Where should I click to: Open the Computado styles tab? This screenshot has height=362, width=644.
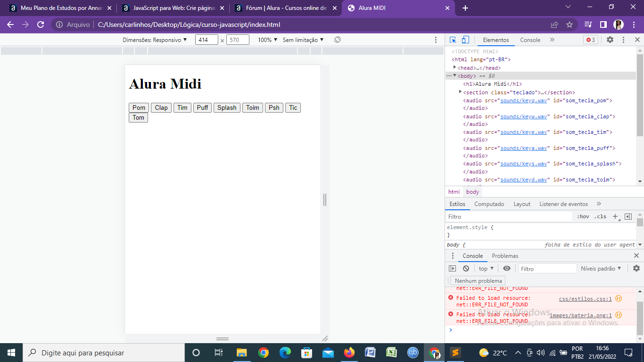tap(489, 204)
